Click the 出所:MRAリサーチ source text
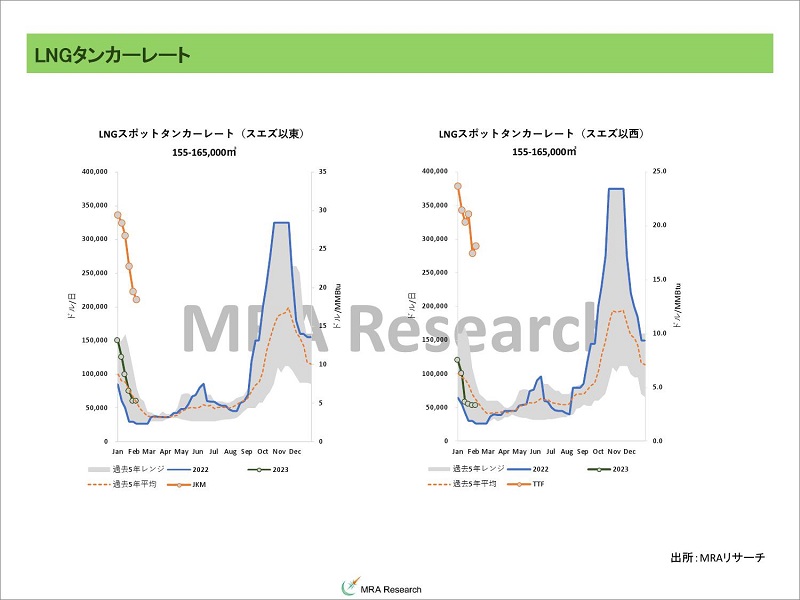 (717, 556)
